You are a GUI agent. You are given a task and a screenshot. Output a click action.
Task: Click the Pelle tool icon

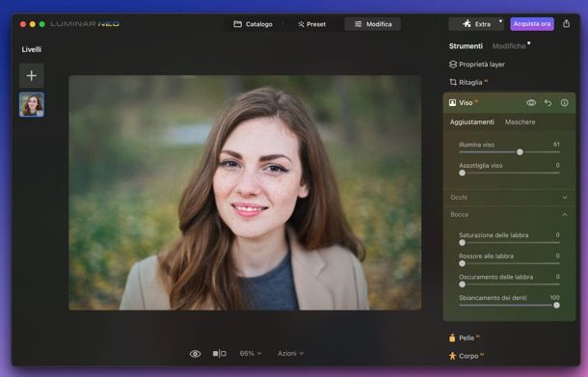(452, 338)
